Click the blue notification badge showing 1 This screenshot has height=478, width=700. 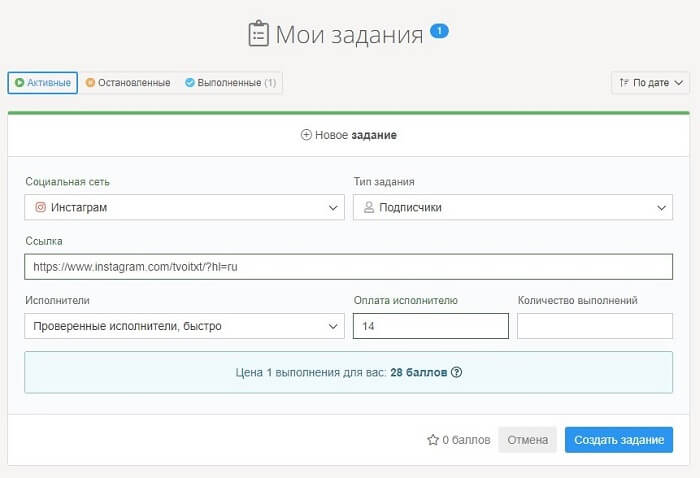pyautogui.click(x=439, y=31)
